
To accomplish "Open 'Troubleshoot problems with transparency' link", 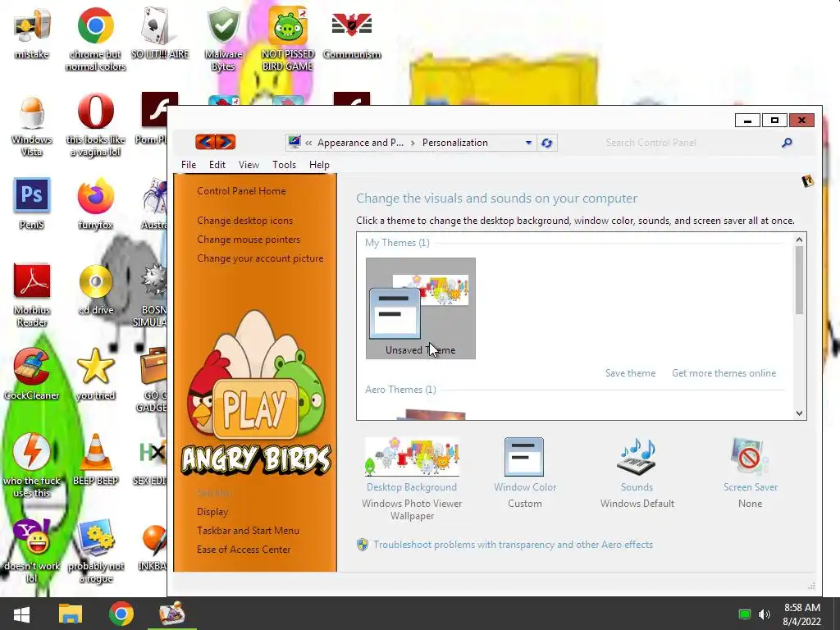I will click(514, 545).
